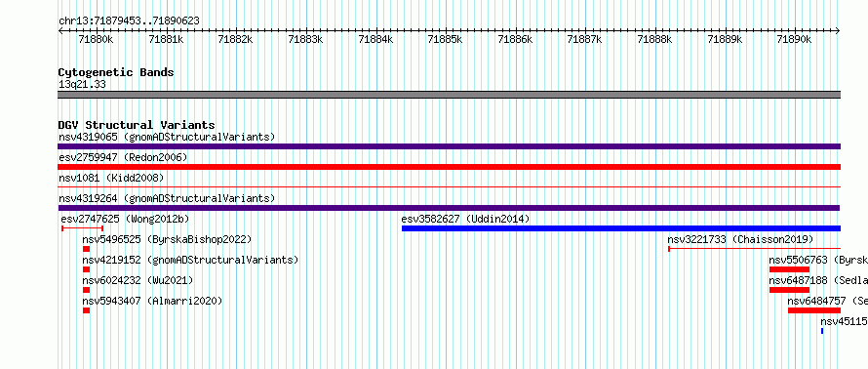The width and height of the screenshot is (868, 369).
Task: Click the 71882k ruler tick label
Action: point(236,39)
